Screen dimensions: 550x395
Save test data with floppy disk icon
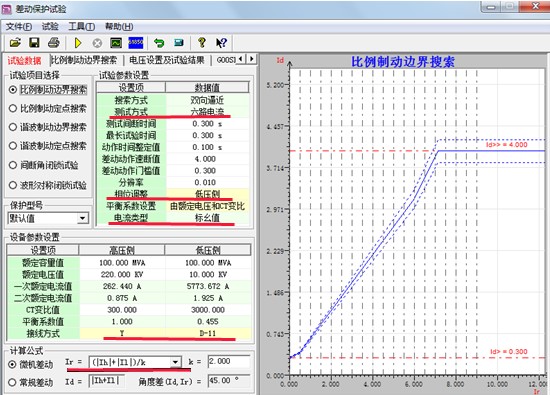[x=34, y=43]
